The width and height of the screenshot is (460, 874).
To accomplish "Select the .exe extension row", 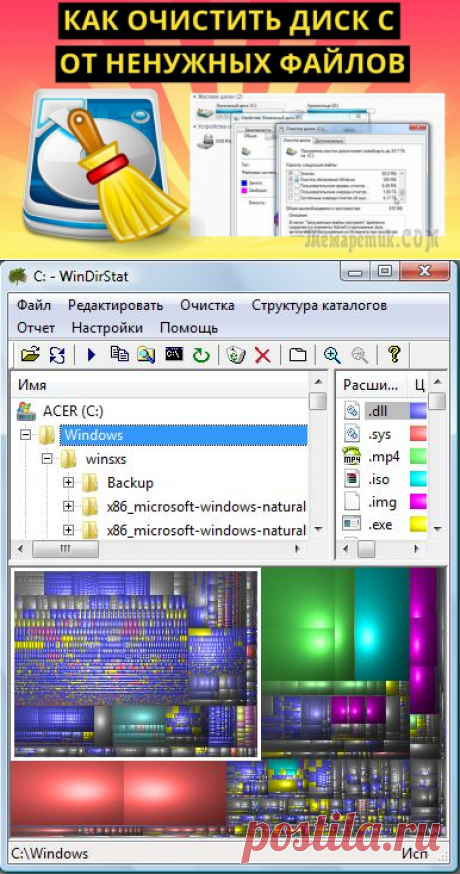I will (382, 525).
